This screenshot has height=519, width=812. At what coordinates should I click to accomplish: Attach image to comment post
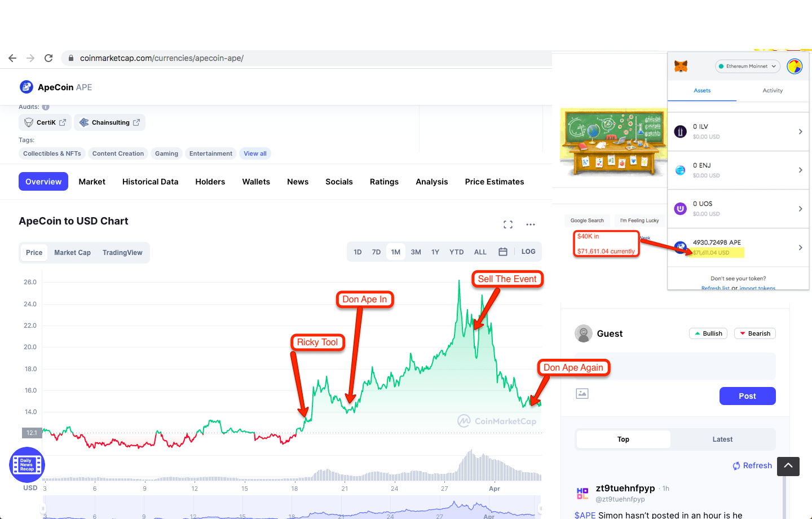pos(582,394)
